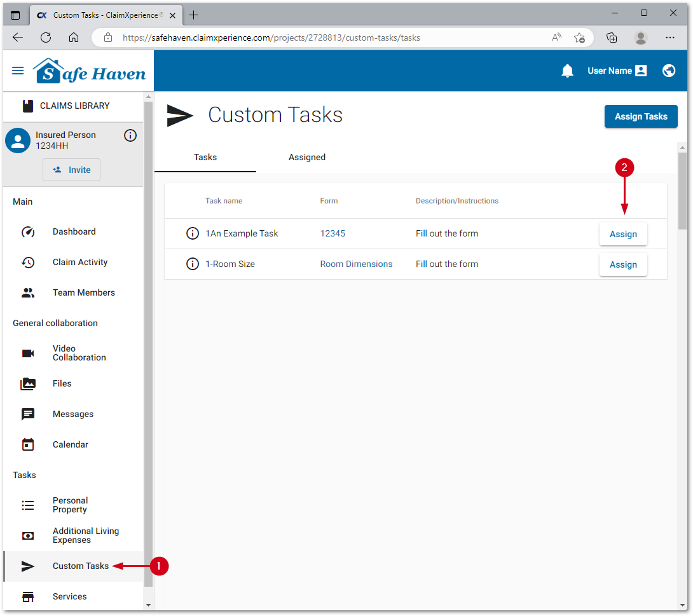Image resolution: width=693 pixels, height=616 pixels.
Task: Switch to the Assigned tab
Action: pyautogui.click(x=307, y=157)
